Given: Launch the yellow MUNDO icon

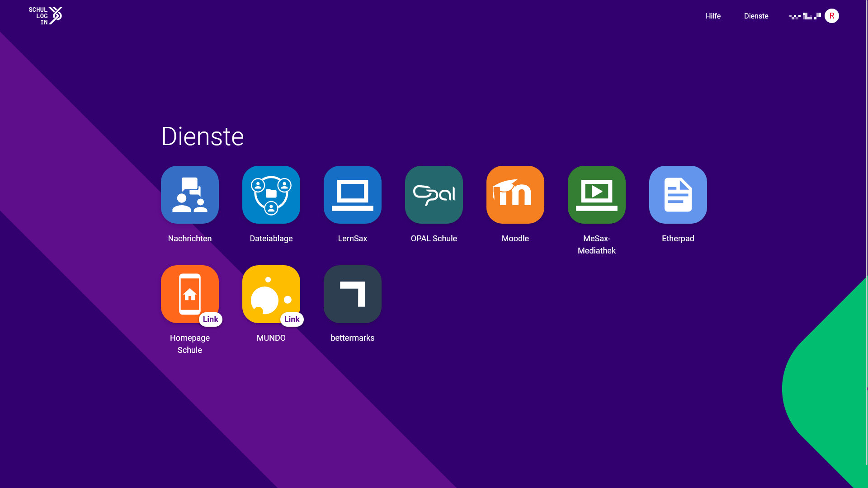Looking at the screenshot, I should pyautogui.click(x=271, y=294).
